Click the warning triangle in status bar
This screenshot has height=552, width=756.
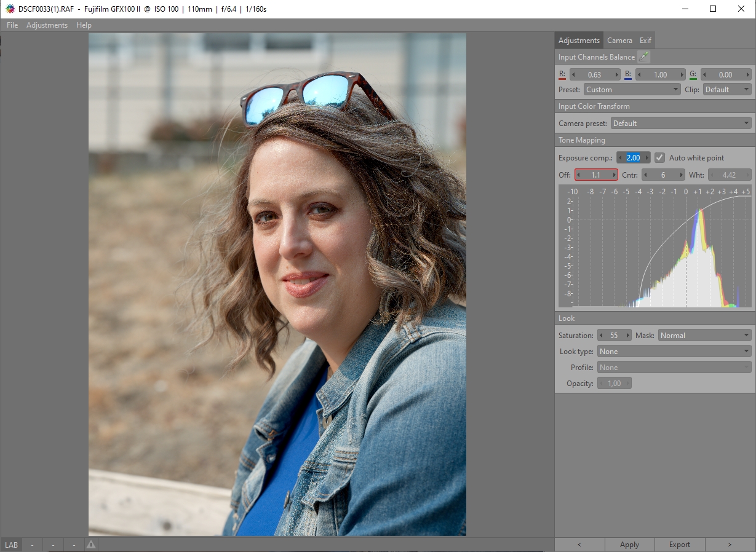pyautogui.click(x=90, y=545)
